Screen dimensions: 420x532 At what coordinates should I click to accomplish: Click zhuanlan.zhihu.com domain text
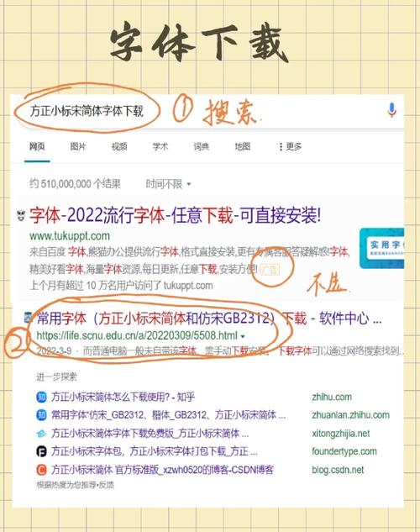point(350,415)
